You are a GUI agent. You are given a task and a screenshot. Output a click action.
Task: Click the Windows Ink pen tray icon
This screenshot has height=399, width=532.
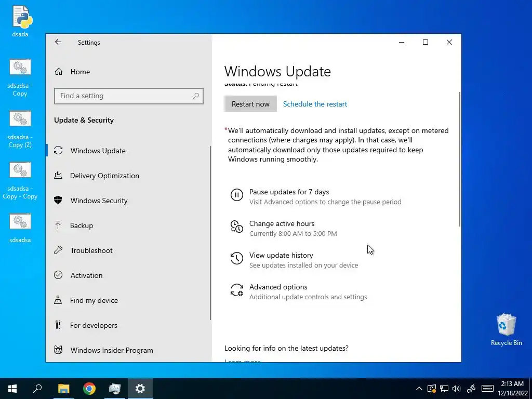point(471,389)
